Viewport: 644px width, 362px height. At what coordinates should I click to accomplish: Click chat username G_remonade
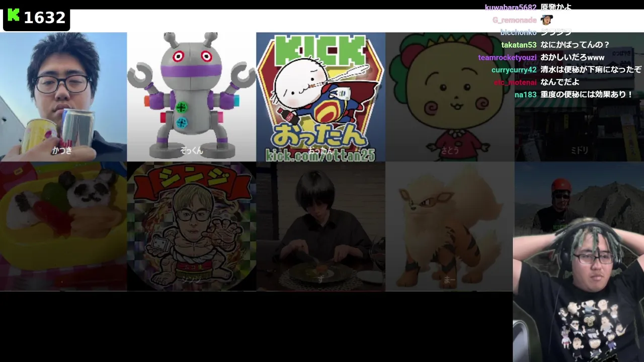pos(515,20)
